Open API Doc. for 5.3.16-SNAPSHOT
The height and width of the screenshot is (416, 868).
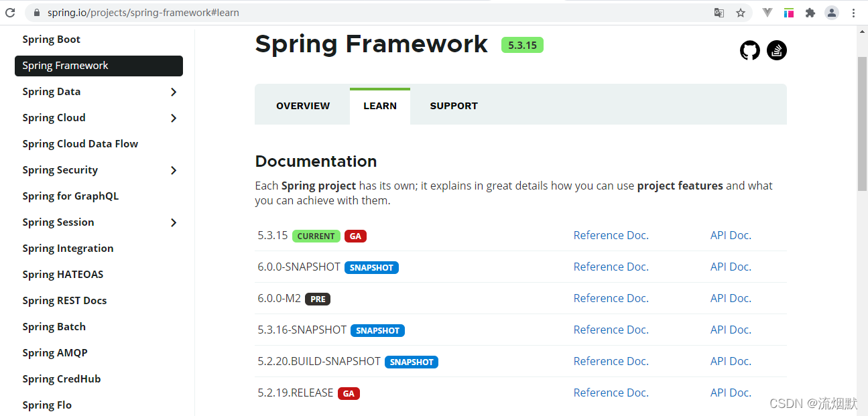[x=731, y=330]
